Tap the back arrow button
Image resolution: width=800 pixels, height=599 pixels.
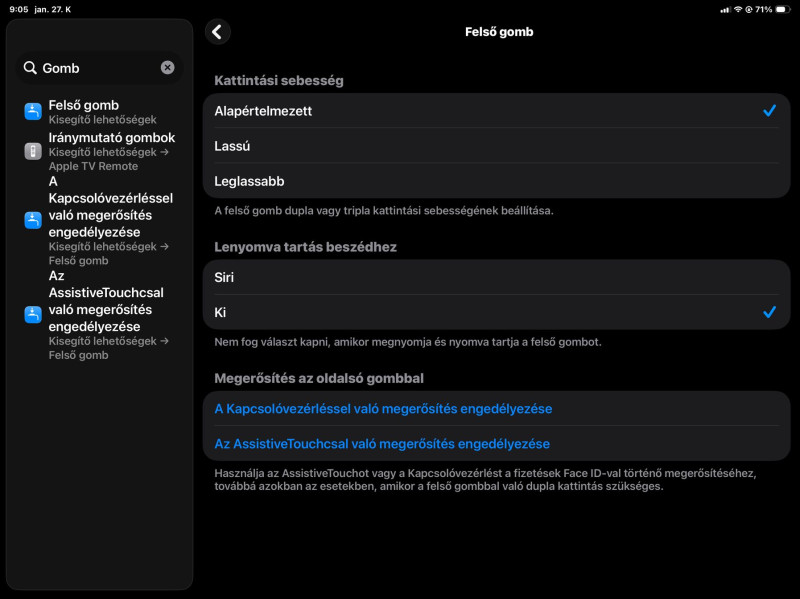click(217, 32)
